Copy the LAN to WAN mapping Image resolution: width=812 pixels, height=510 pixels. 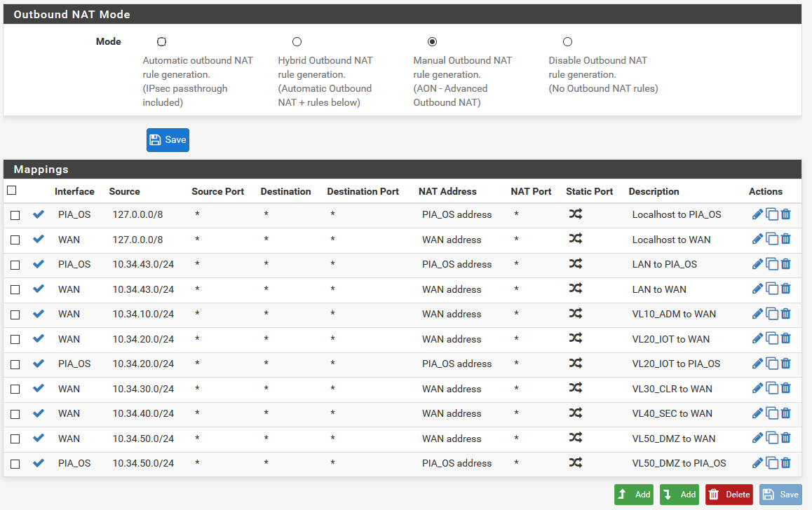(772, 289)
